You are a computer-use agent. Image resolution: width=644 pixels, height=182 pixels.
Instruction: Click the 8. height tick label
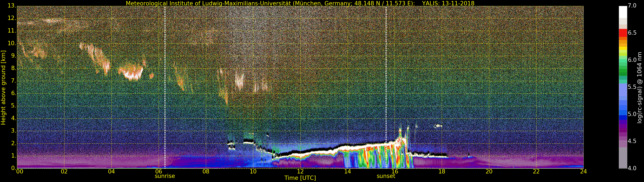tap(13, 68)
